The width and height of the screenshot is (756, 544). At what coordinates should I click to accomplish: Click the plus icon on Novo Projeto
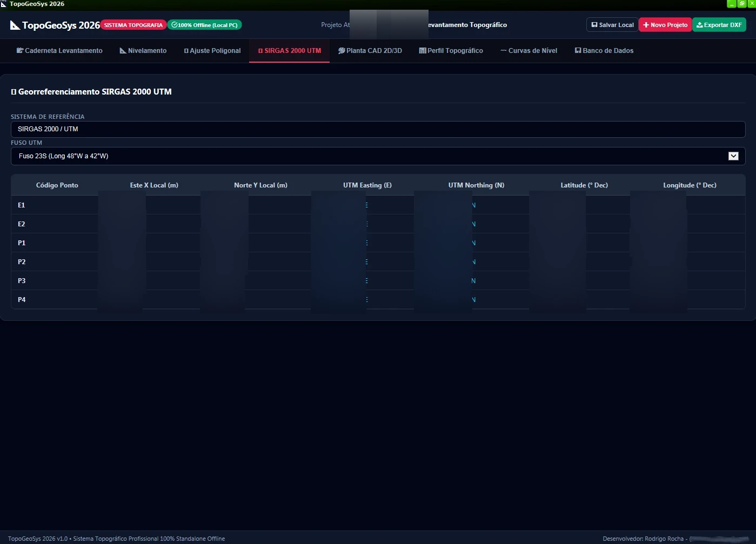646,25
